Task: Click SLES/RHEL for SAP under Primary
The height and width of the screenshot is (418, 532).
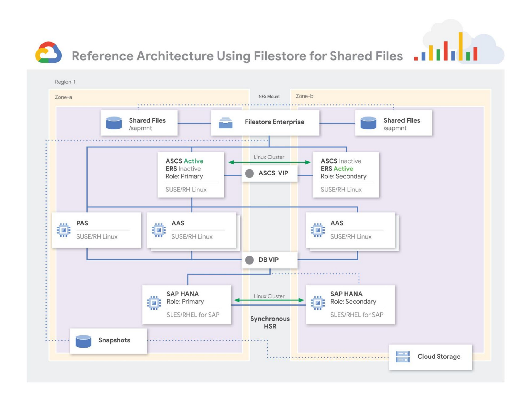Action: coord(193,315)
